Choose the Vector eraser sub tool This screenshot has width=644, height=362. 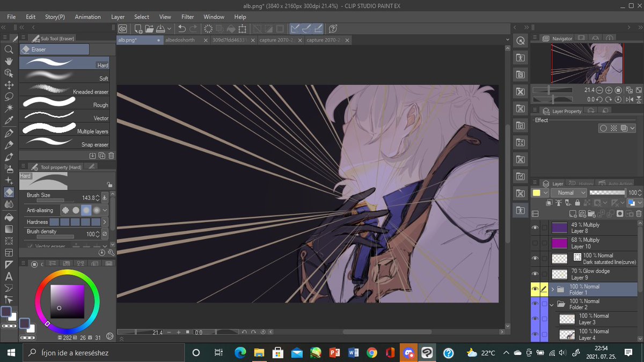(x=64, y=116)
